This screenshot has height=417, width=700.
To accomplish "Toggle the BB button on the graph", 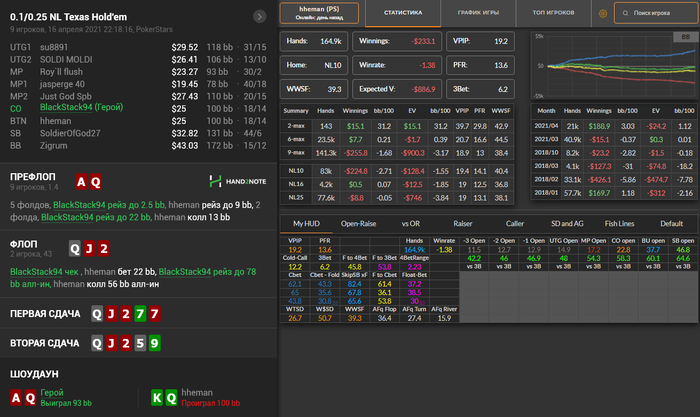I will (x=685, y=35).
